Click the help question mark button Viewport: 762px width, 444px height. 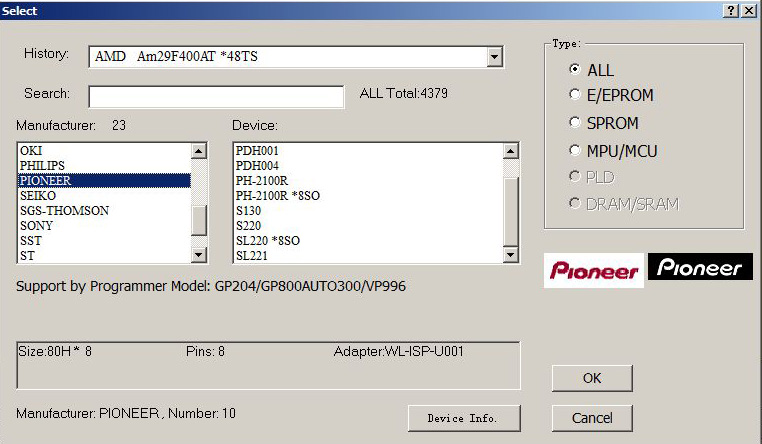click(731, 11)
